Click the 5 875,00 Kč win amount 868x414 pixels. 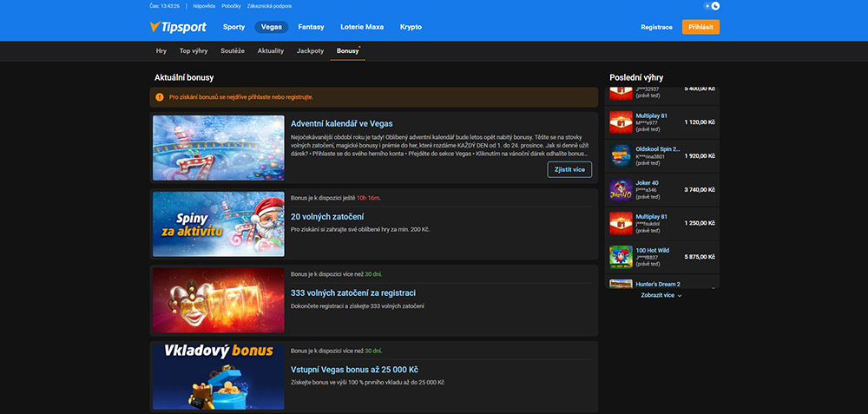tap(700, 257)
